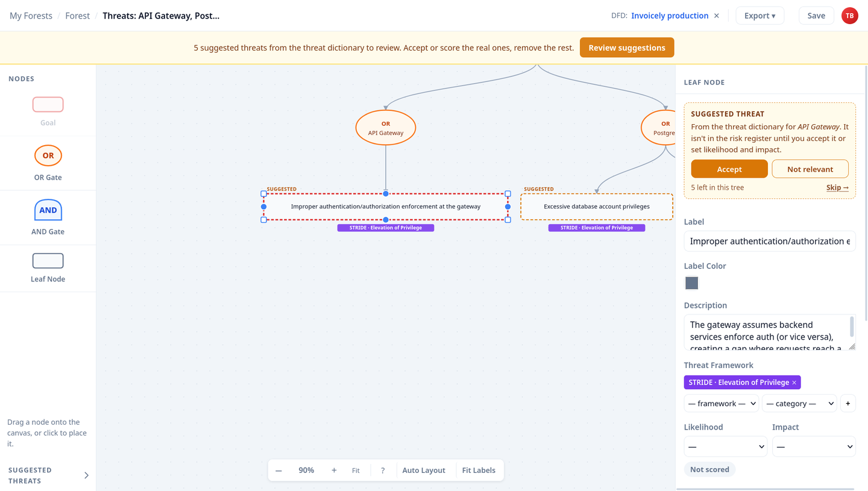
Task: Choose the Leaf Node palette icon
Action: point(48,261)
